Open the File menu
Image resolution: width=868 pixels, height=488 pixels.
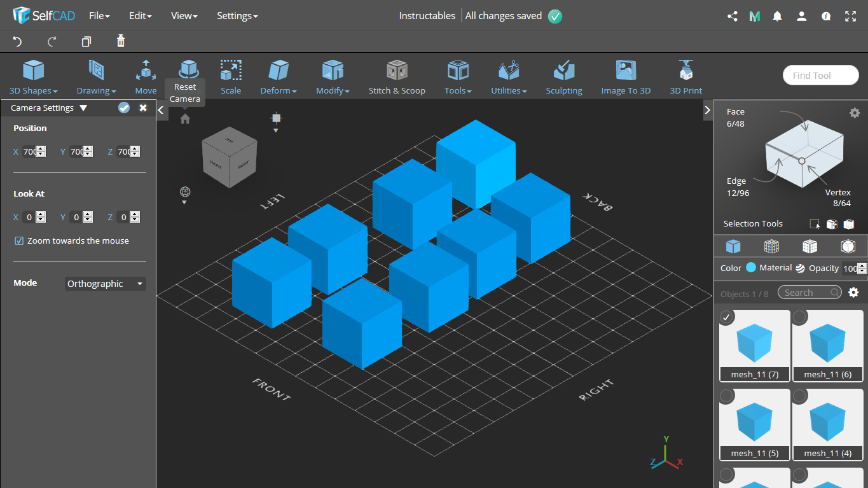(99, 16)
